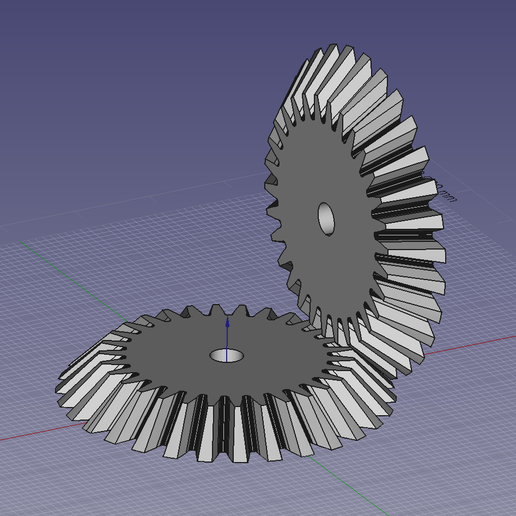Click the center hole of the flat gear
Image resolution: width=516 pixels, height=516 pixels.
click(x=227, y=356)
